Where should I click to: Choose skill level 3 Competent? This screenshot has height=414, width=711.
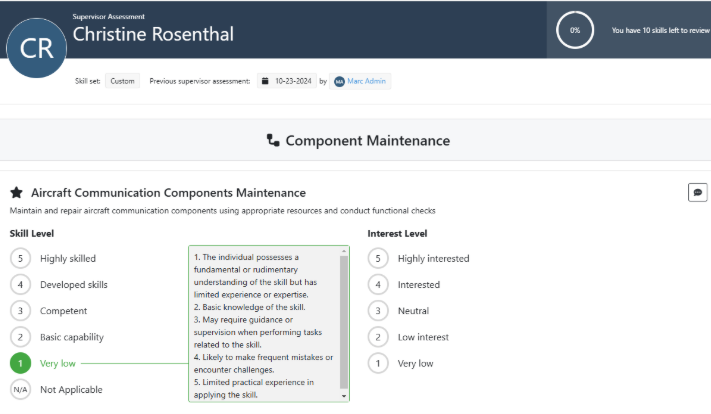[x=19, y=311]
